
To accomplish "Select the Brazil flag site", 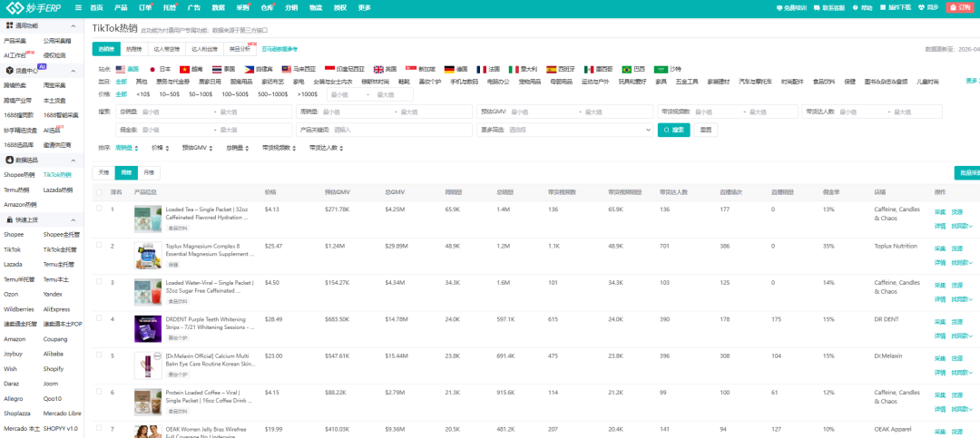I will pyautogui.click(x=627, y=69).
